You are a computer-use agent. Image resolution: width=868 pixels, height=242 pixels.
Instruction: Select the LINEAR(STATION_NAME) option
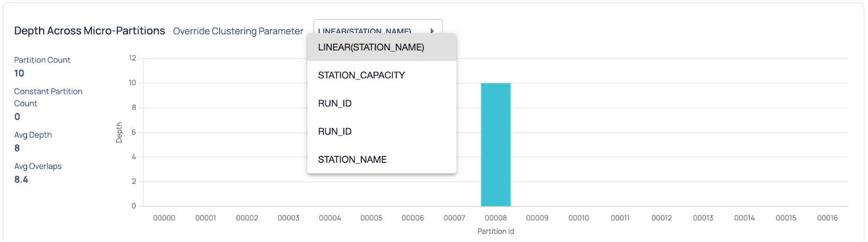(371, 47)
